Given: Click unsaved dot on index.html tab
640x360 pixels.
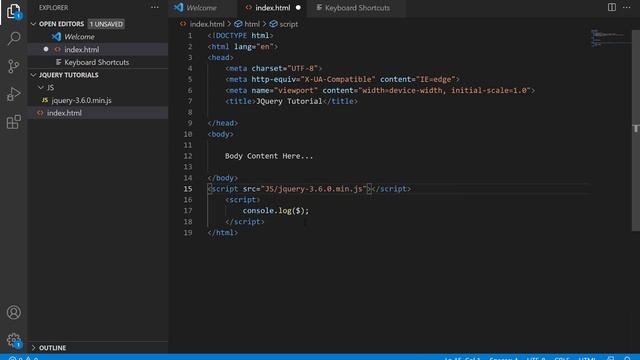Looking at the screenshot, I should pos(298,7).
